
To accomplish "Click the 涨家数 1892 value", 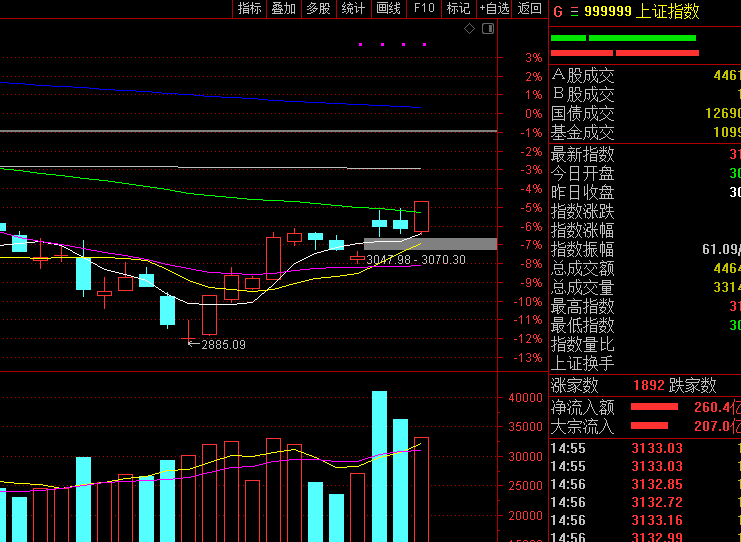I will tap(649, 385).
